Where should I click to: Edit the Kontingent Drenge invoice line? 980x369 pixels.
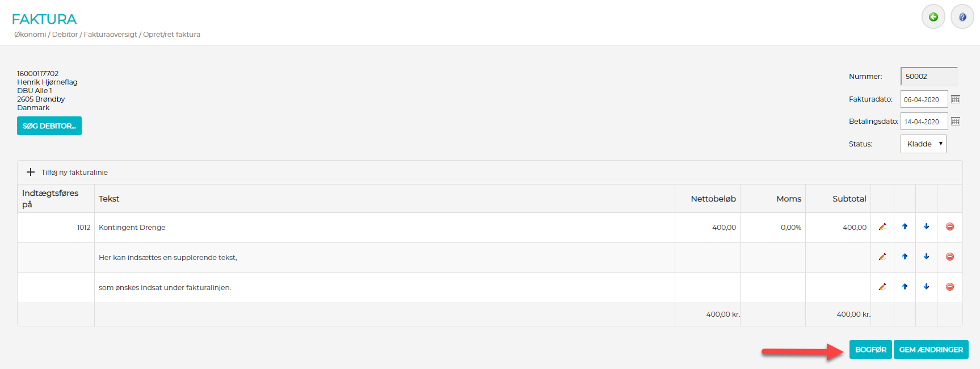[882, 227]
